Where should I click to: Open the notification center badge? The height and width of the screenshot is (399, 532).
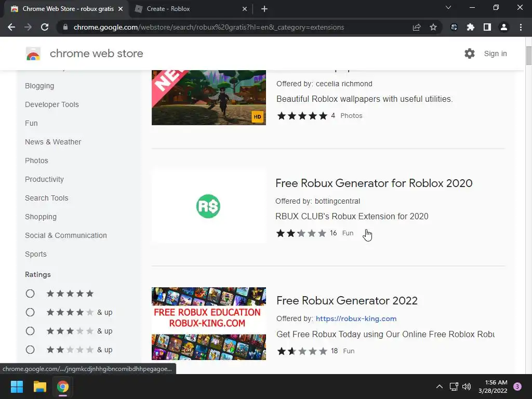tap(517, 387)
